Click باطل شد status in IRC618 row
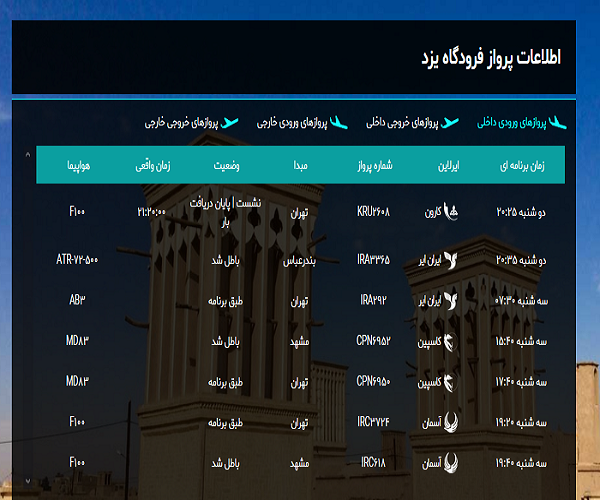 [x=225, y=464]
